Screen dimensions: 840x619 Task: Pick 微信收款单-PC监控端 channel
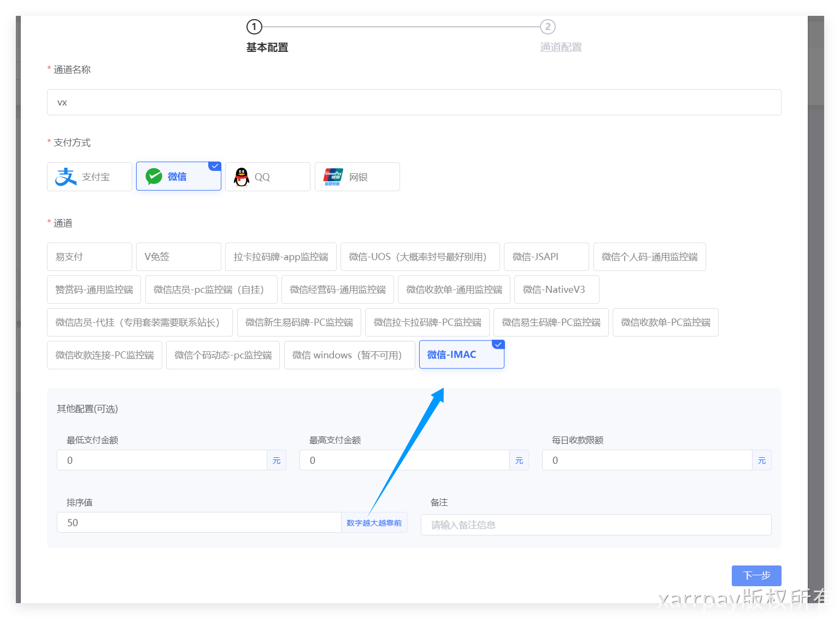[x=665, y=322]
